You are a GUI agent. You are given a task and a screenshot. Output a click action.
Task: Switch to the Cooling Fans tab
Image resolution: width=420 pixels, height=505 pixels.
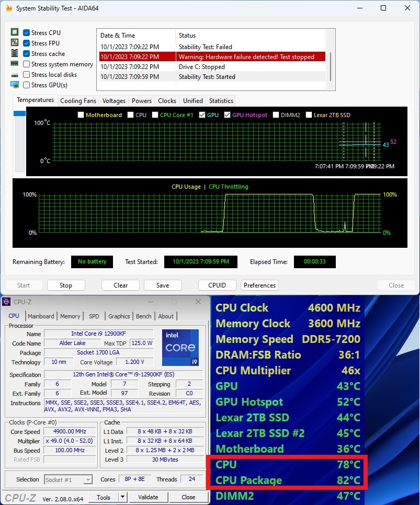78,101
